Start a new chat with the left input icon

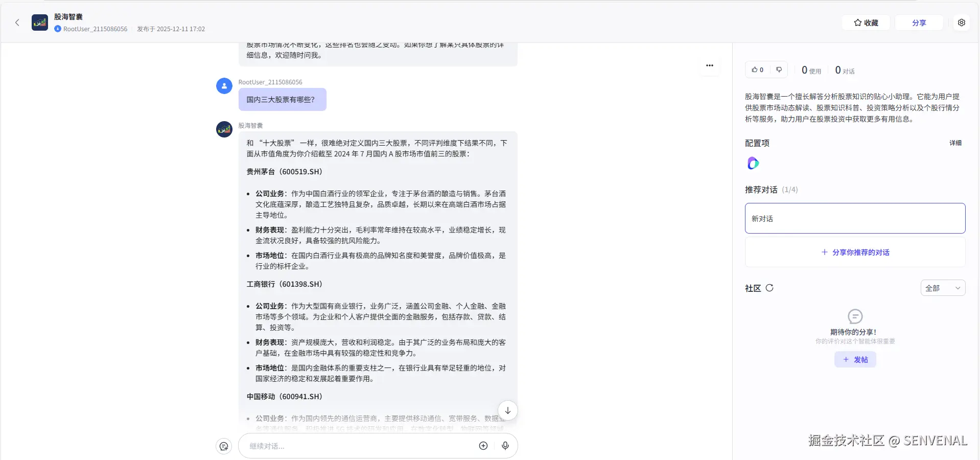tap(224, 446)
